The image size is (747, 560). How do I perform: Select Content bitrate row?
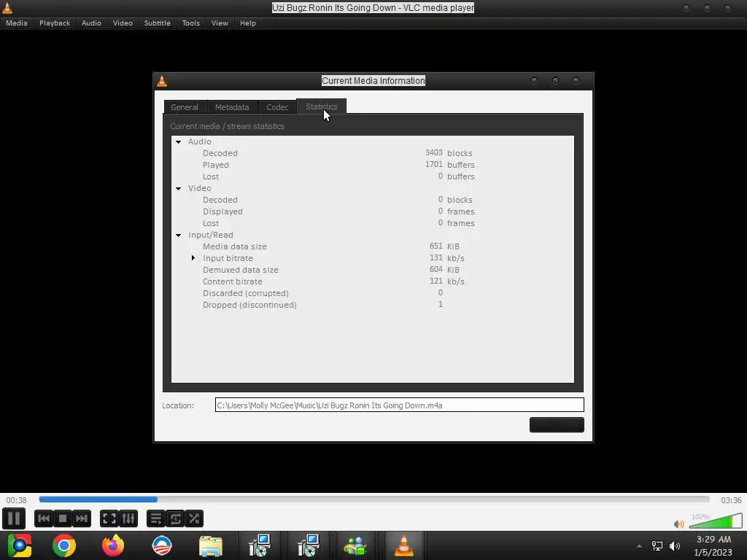point(373,281)
